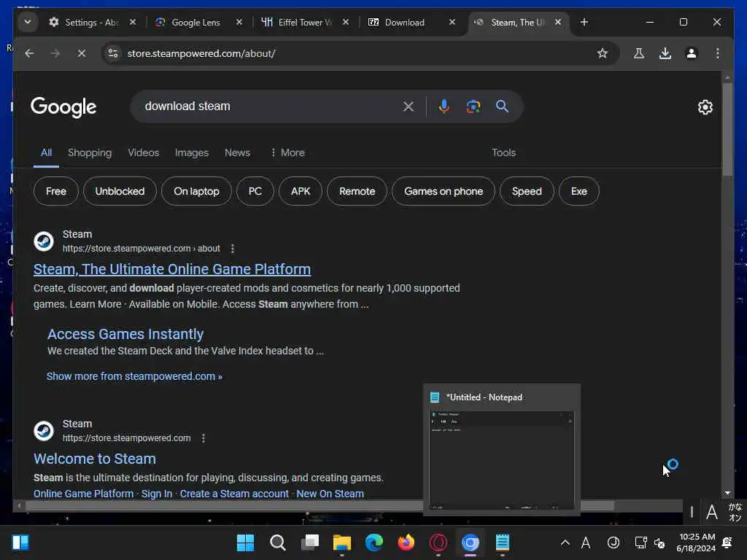Open search Tools options

click(503, 153)
